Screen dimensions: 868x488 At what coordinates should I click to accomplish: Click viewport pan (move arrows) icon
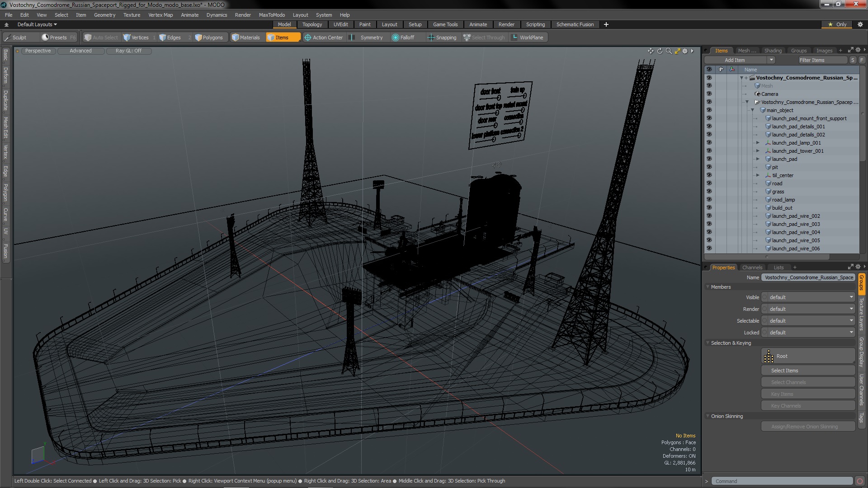(x=651, y=51)
